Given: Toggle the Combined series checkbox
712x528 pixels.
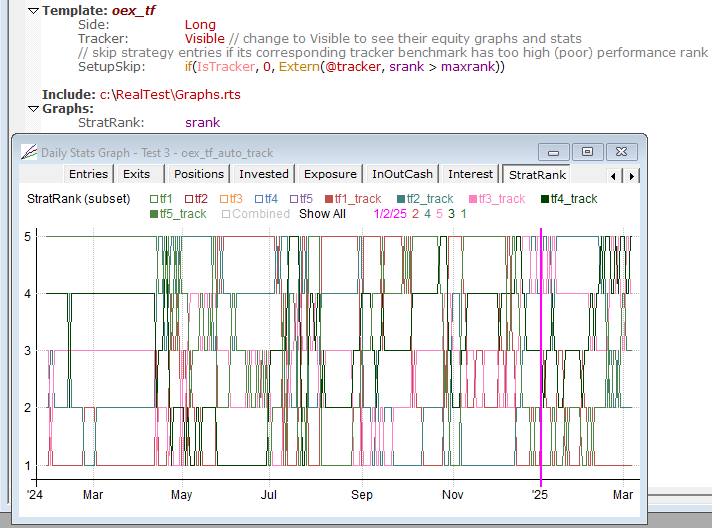Looking at the screenshot, I should (x=226, y=214).
